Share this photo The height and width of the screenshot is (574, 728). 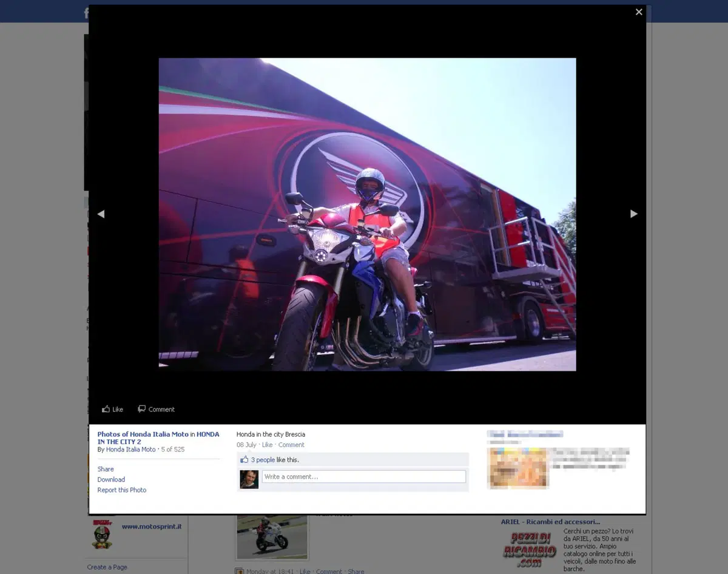click(106, 469)
